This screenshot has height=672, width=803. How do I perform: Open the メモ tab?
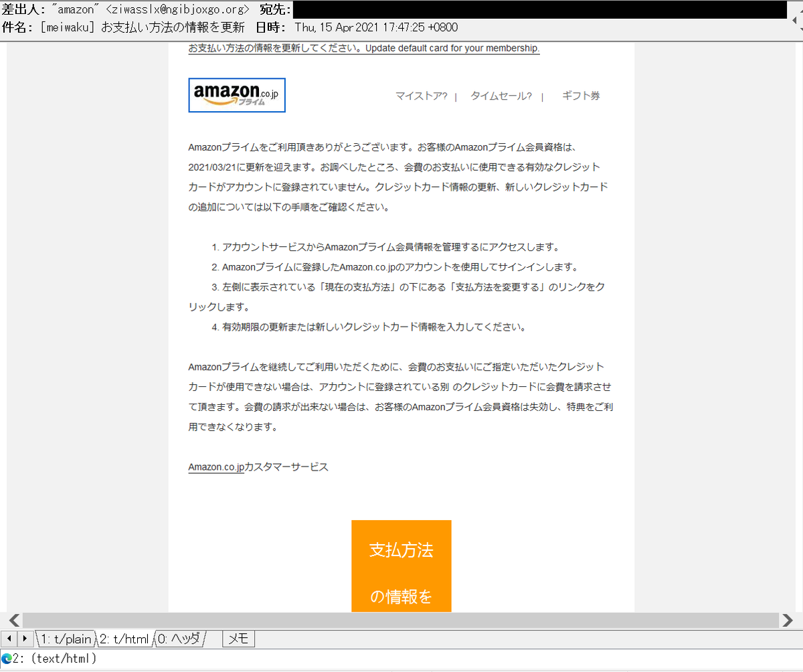pyautogui.click(x=239, y=639)
